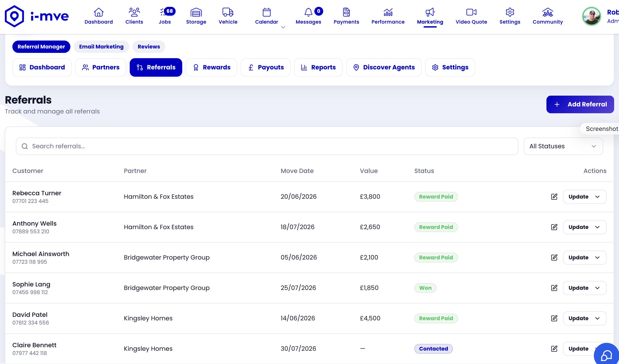
Task: Click the search magnifier icon
Action: [x=24, y=146]
